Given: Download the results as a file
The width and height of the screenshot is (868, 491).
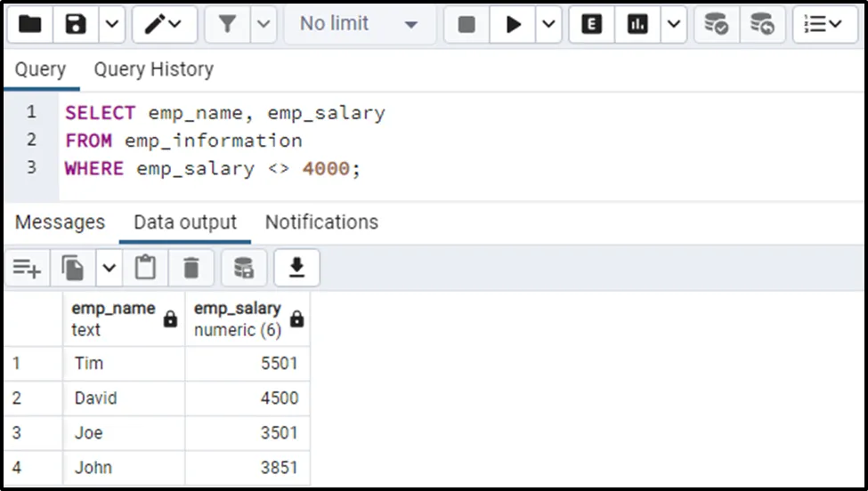Looking at the screenshot, I should [296, 268].
